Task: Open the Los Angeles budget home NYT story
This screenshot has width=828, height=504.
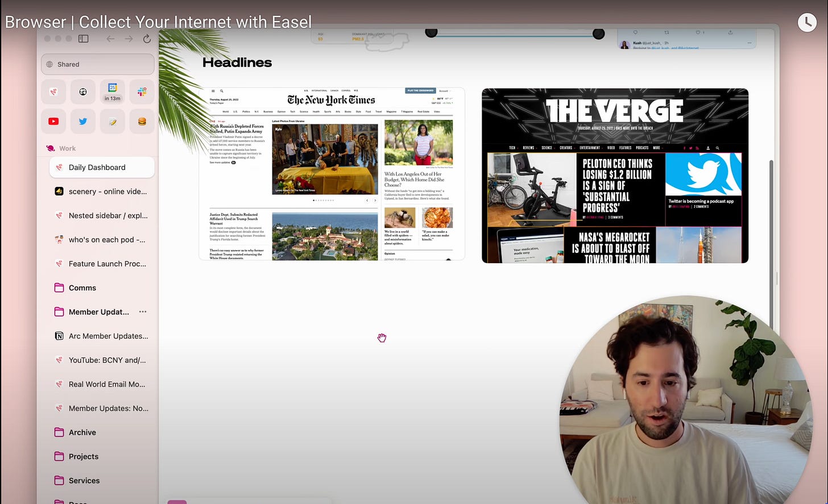Action: pyautogui.click(x=415, y=180)
